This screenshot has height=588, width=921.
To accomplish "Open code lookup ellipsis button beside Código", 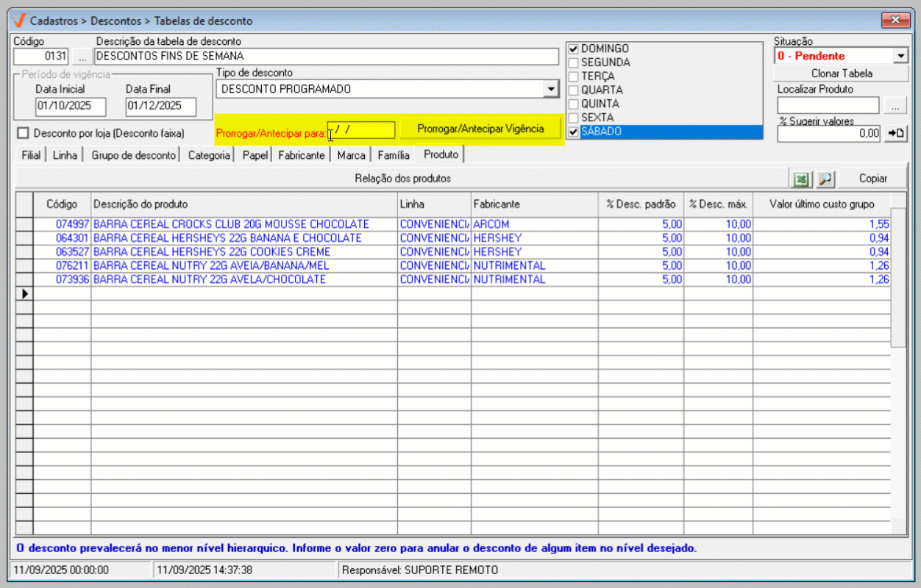I will (82, 56).
